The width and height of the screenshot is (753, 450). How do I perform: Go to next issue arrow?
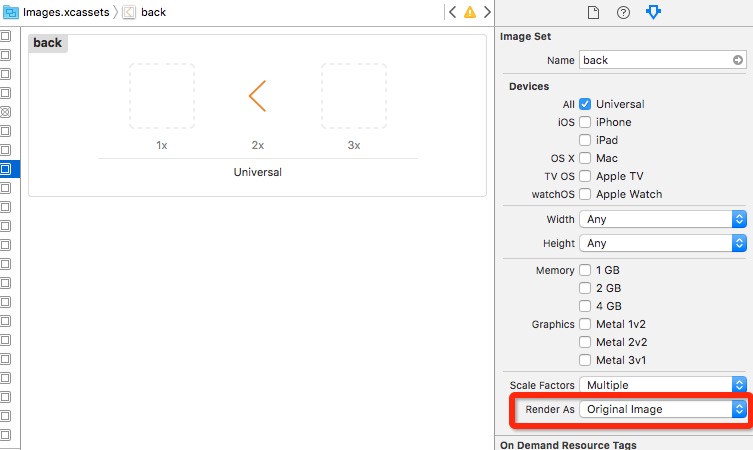coord(487,12)
